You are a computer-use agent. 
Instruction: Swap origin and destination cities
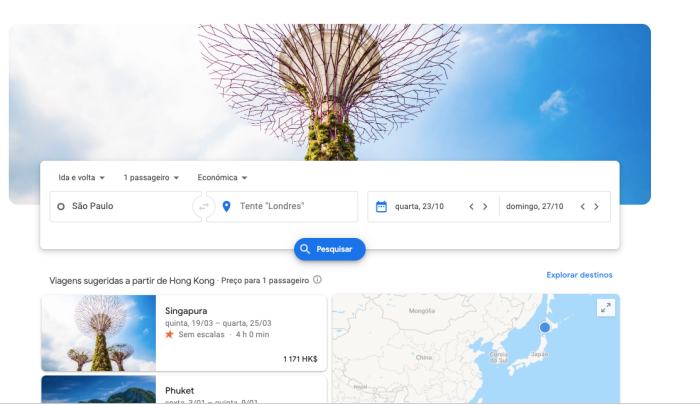pos(204,206)
